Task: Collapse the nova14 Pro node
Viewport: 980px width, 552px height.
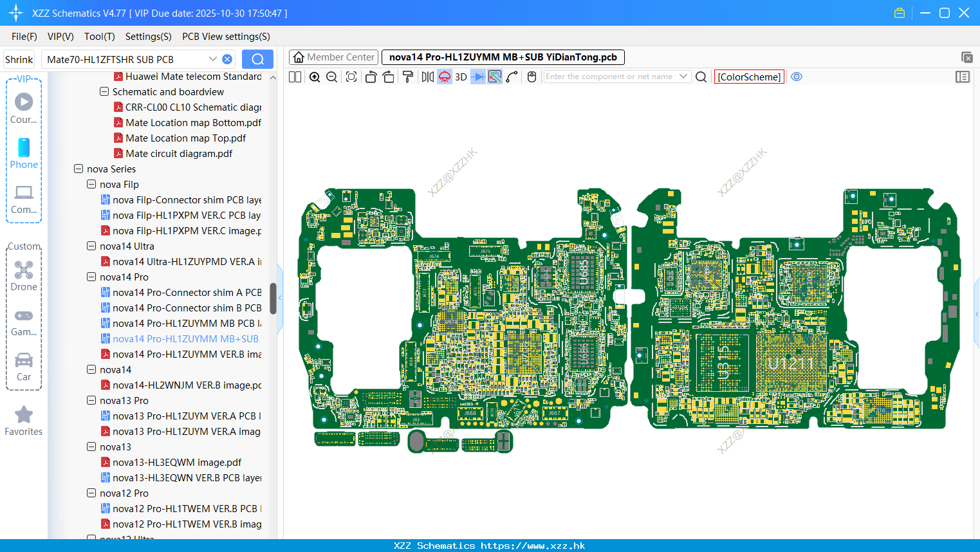Action: (x=91, y=277)
